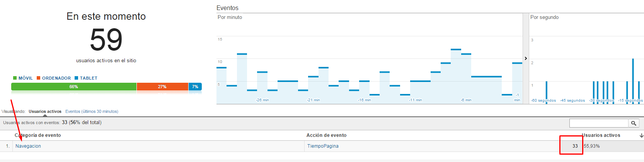The height and width of the screenshot is (162, 644).
Task: Click the Categoría de evento column header
Action: click(x=38, y=135)
